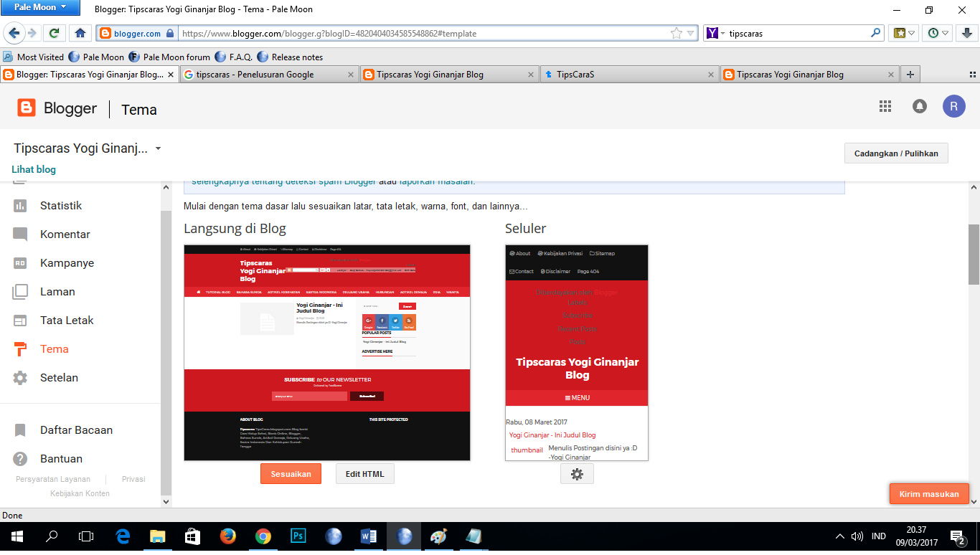Screen dimensions: 980x555
Task: Open the Privasi footer link
Action: 133,479
